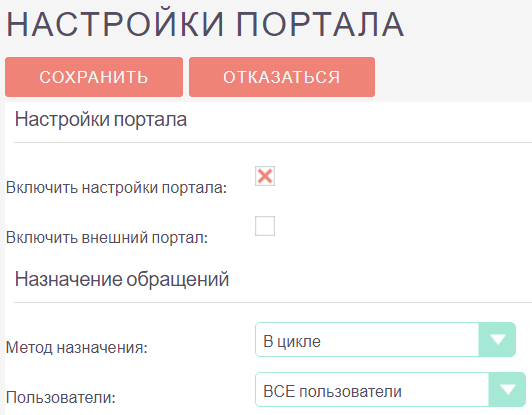Click the "Включить внешний портал:" label
Image resolution: width=532 pixels, height=415 pixels.
[107, 238]
